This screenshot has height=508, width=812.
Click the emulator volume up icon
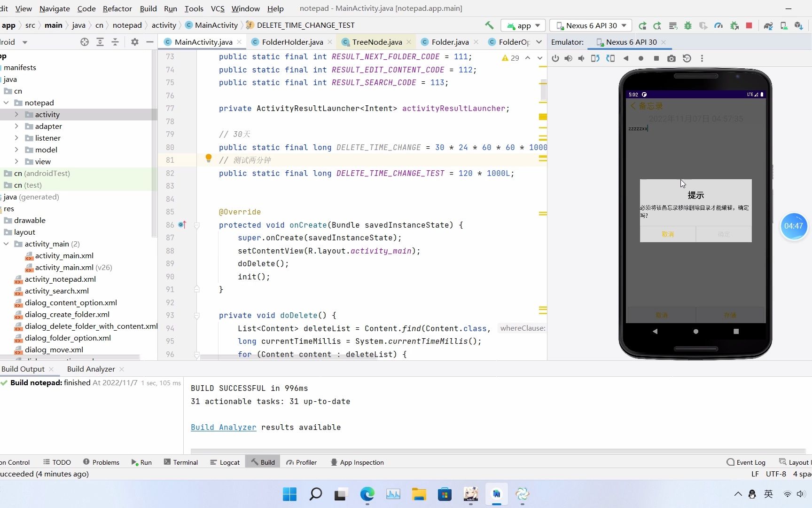tap(569, 58)
